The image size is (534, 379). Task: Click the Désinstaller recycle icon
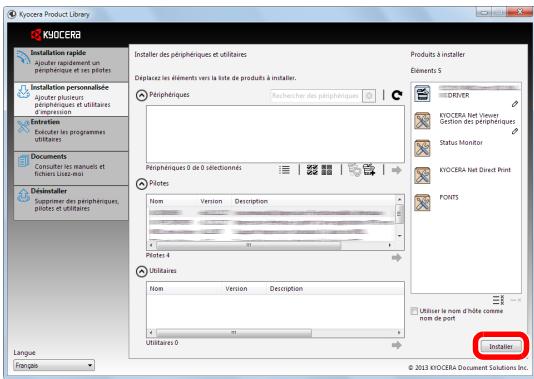(23, 196)
